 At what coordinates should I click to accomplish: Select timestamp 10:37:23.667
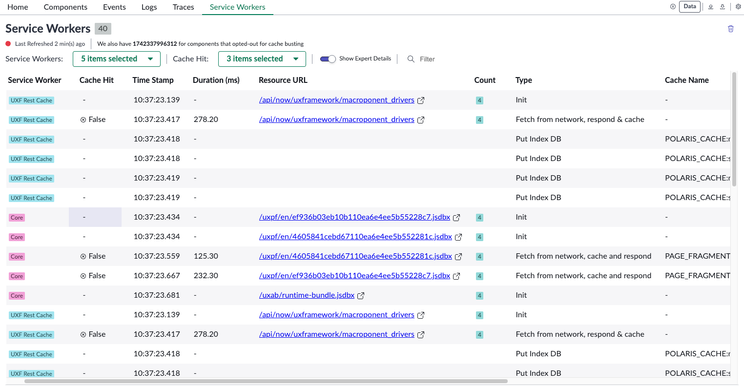(x=157, y=276)
